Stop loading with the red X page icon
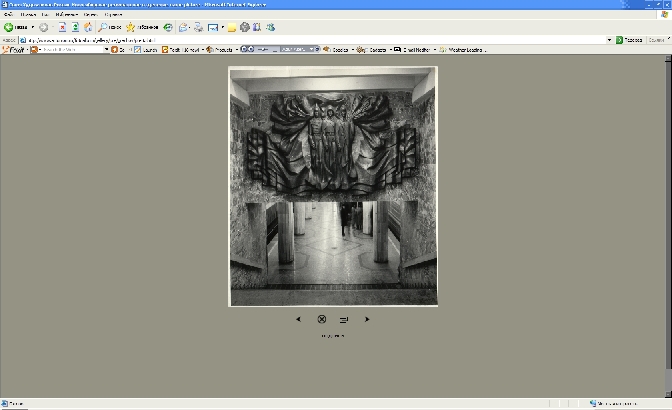 point(62,27)
